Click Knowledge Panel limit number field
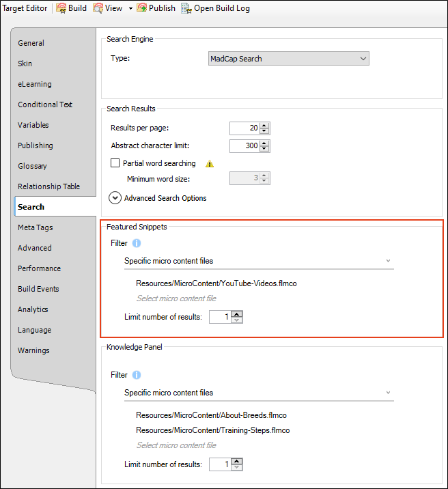Screen dimensions: 448x489 pyautogui.click(x=221, y=464)
